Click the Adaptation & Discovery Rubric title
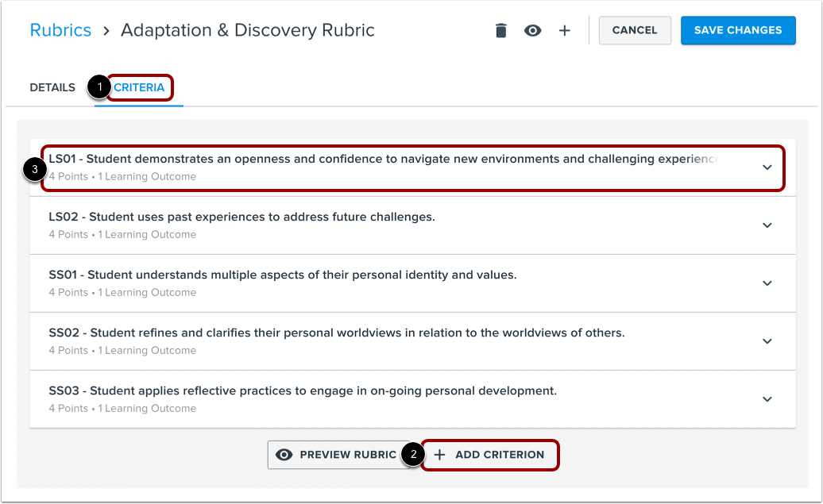 point(247,30)
